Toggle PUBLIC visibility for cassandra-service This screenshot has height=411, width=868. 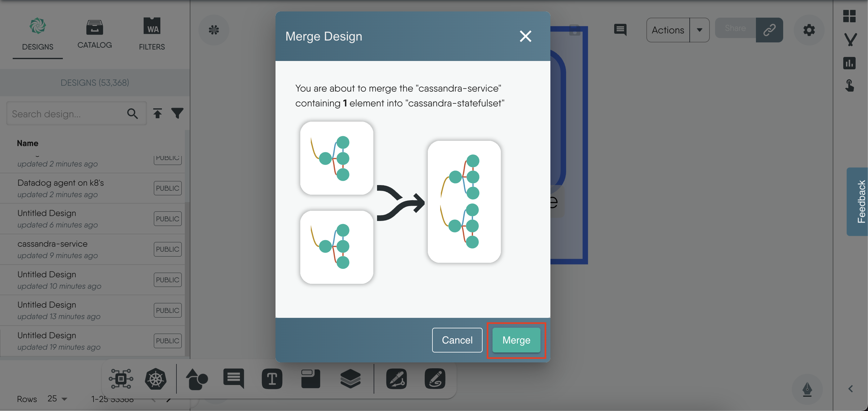pyautogui.click(x=167, y=249)
